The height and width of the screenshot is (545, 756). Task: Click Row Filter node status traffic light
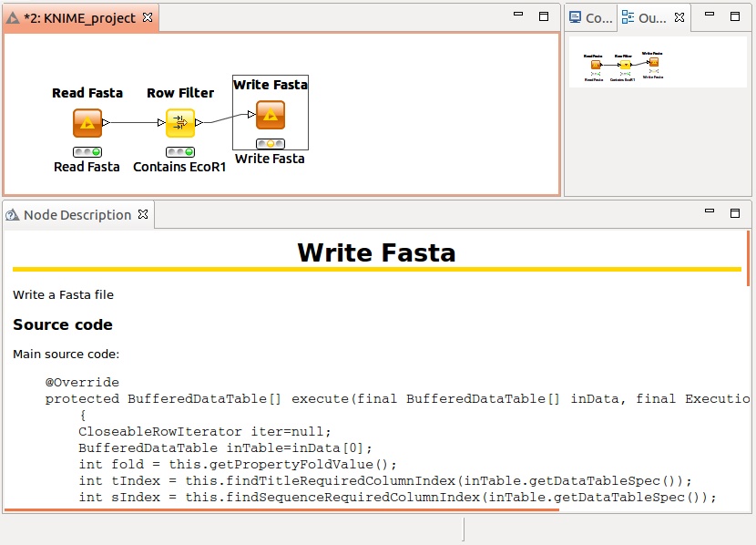point(179,152)
